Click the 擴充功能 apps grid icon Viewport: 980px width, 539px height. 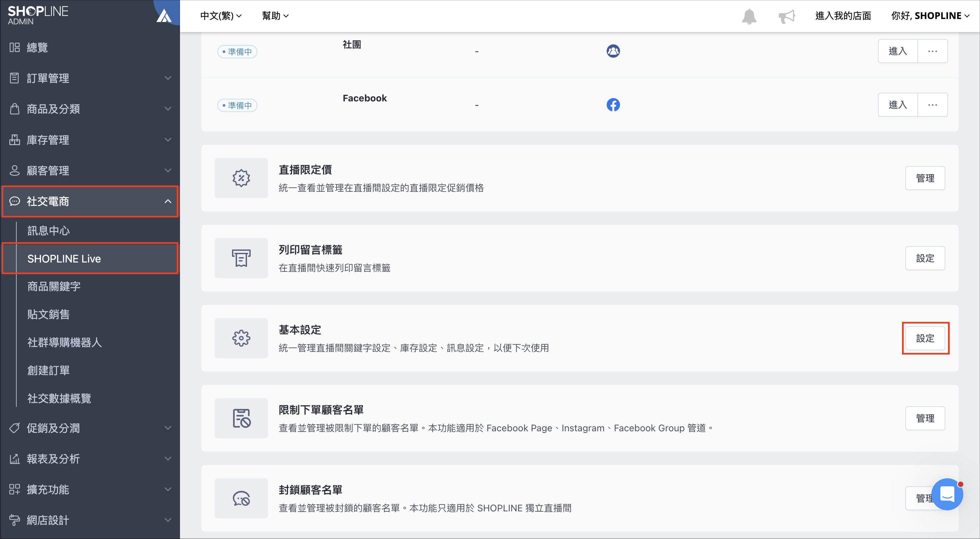point(14,489)
